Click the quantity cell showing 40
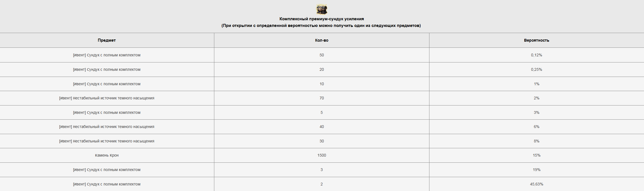 [321, 127]
